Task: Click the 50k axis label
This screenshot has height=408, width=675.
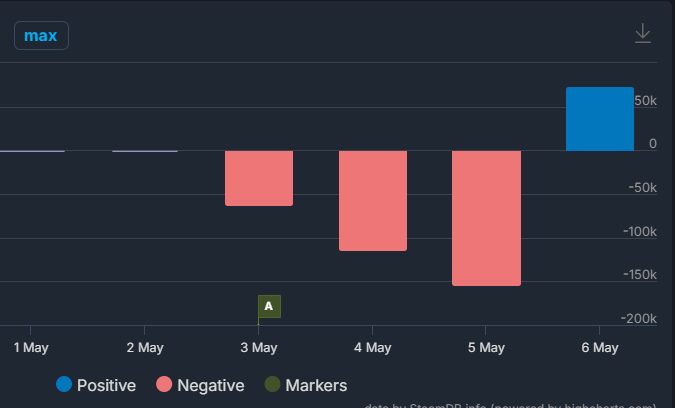Action: click(x=645, y=101)
